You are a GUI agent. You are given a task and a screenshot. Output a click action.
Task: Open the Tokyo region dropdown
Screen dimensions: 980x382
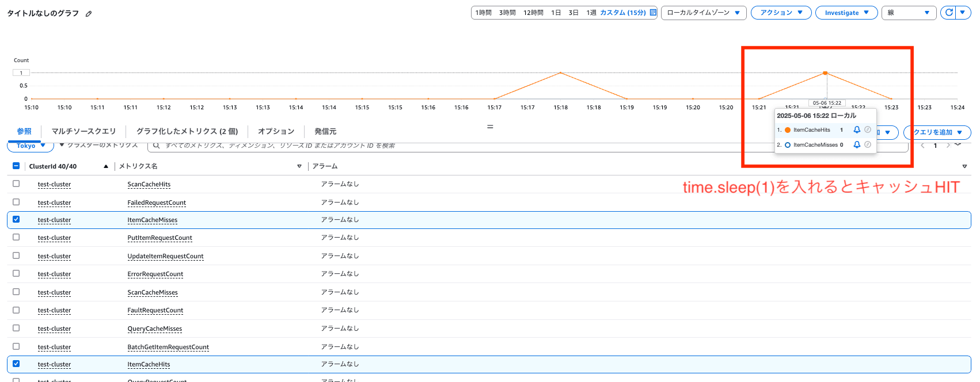pyautogui.click(x=31, y=146)
